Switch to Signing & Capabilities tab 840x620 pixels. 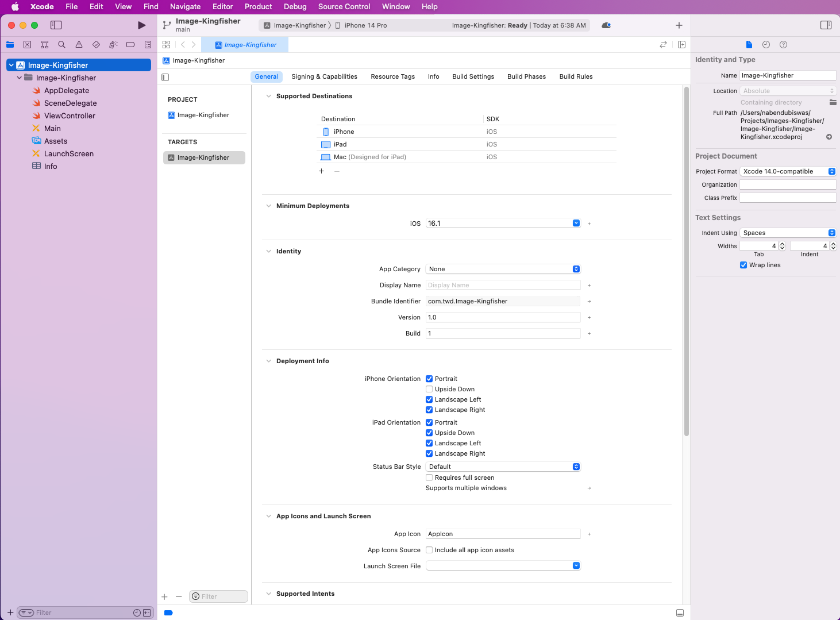(x=324, y=76)
